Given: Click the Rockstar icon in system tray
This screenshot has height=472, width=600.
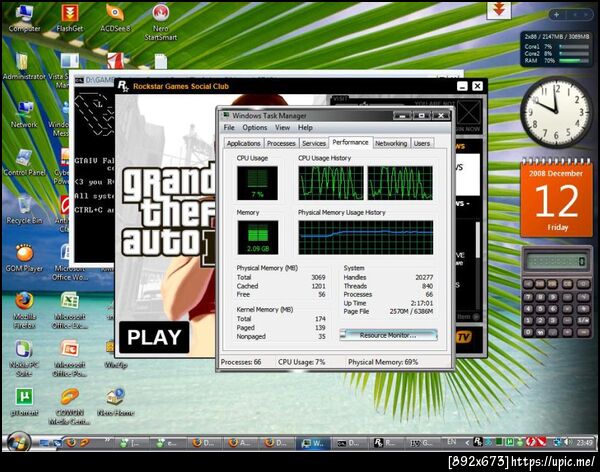Looking at the screenshot, I should pyautogui.click(x=478, y=443).
